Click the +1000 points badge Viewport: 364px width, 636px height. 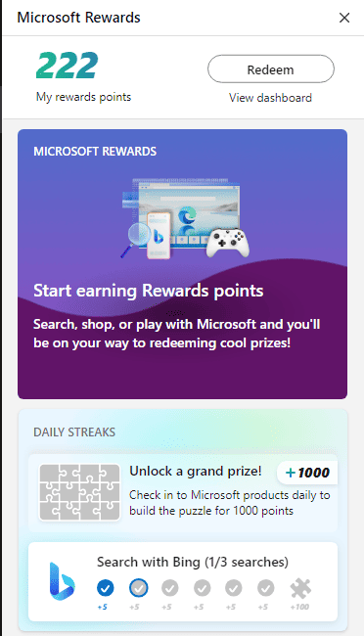(307, 473)
